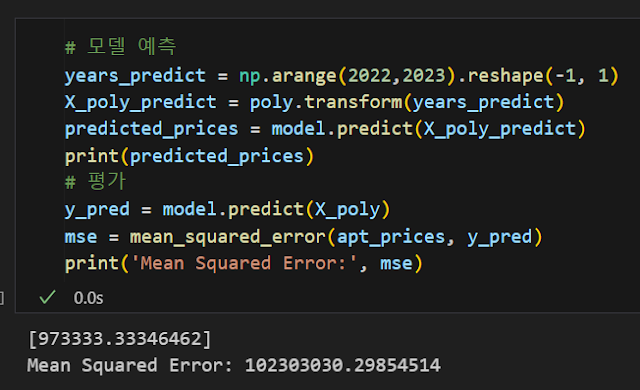
Task: Click the comment line '# 모델 예측'
Action: (120, 46)
